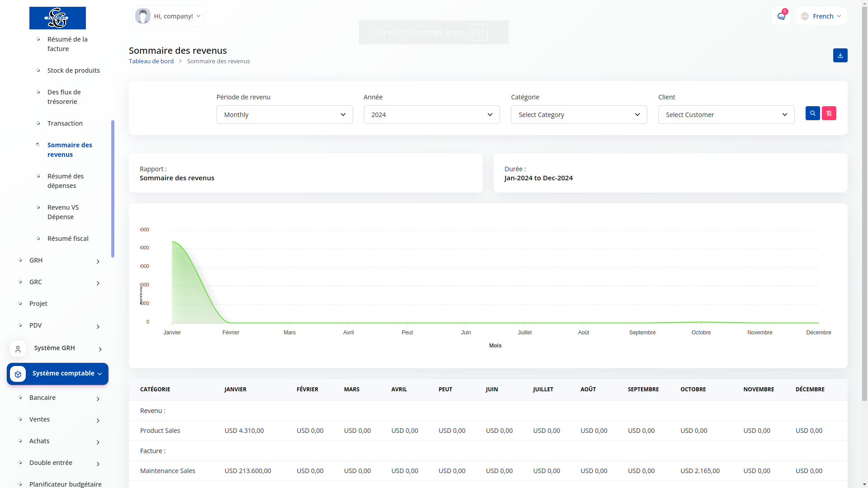Click the blue search filter icon

[x=812, y=113]
